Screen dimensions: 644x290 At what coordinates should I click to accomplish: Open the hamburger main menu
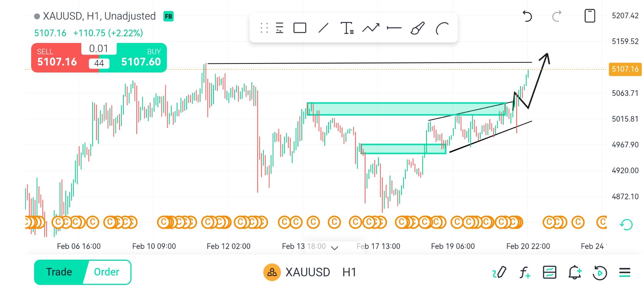point(625,272)
